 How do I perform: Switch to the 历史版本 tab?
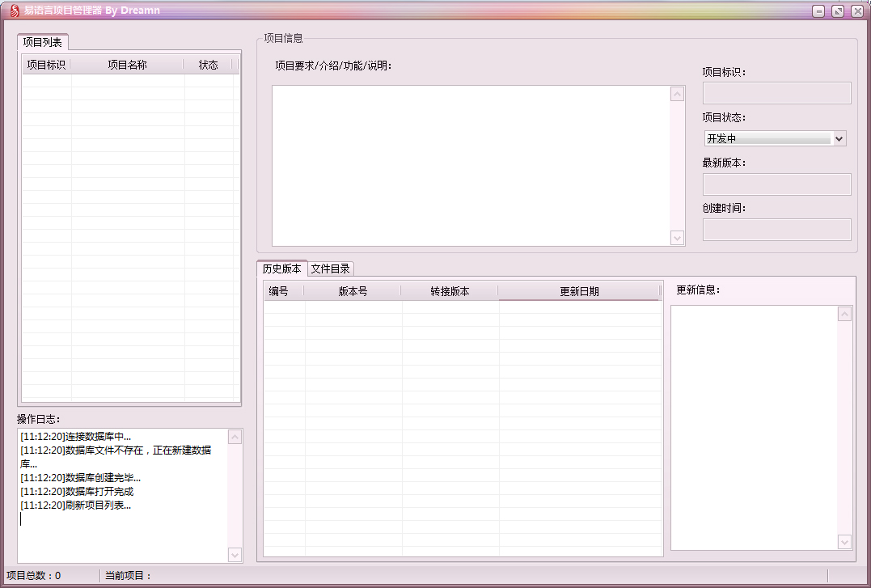click(281, 269)
